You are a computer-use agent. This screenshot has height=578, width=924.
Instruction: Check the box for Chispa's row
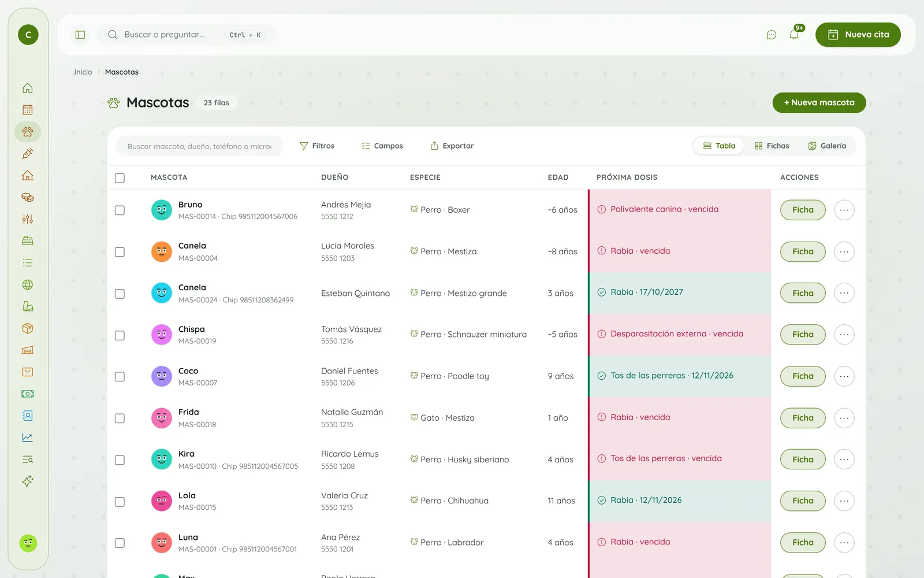(x=120, y=335)
